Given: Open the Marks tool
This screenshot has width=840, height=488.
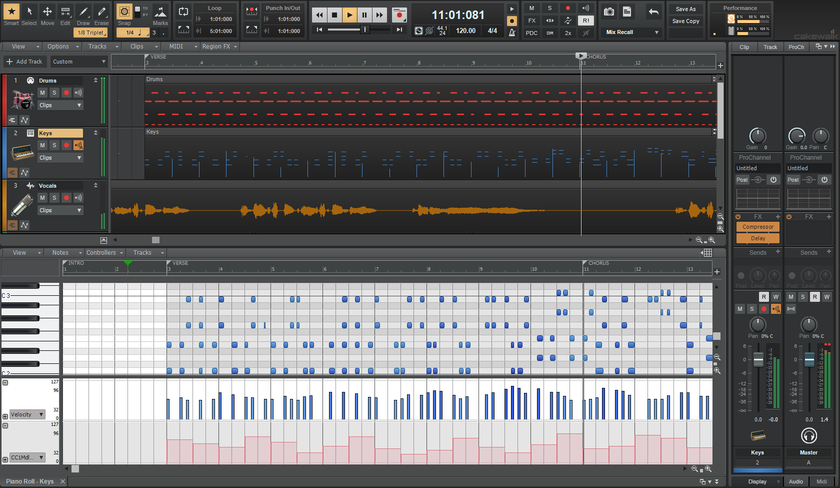Looking at the screenshot, I should [x=160, y=11].
